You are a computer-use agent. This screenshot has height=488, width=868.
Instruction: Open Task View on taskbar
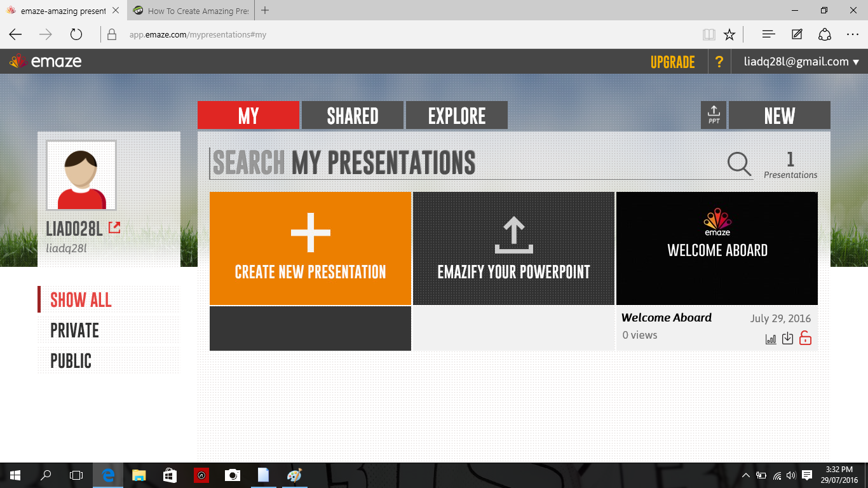76,475
